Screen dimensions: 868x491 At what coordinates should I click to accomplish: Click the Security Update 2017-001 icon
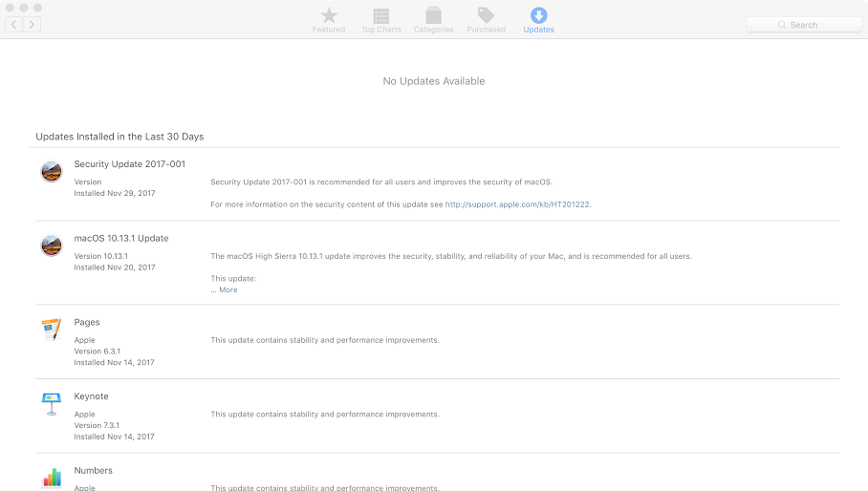pos(52,171)
